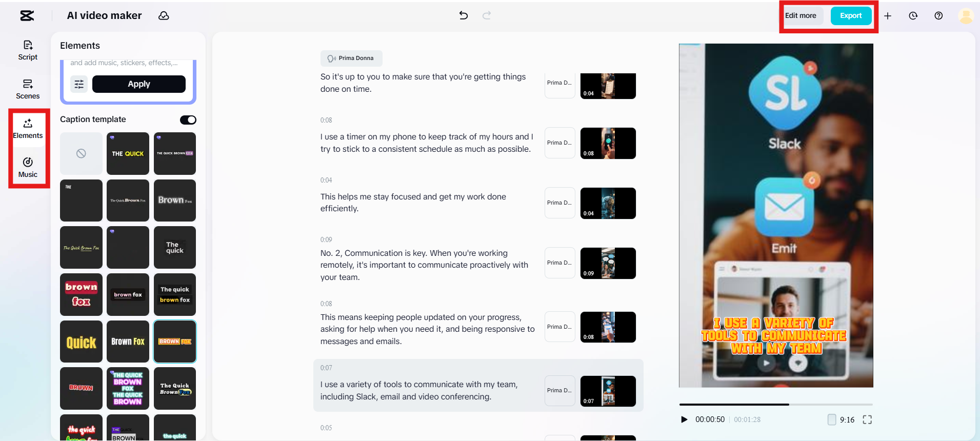Click script text 'I use a timer on my phone'

427,143
